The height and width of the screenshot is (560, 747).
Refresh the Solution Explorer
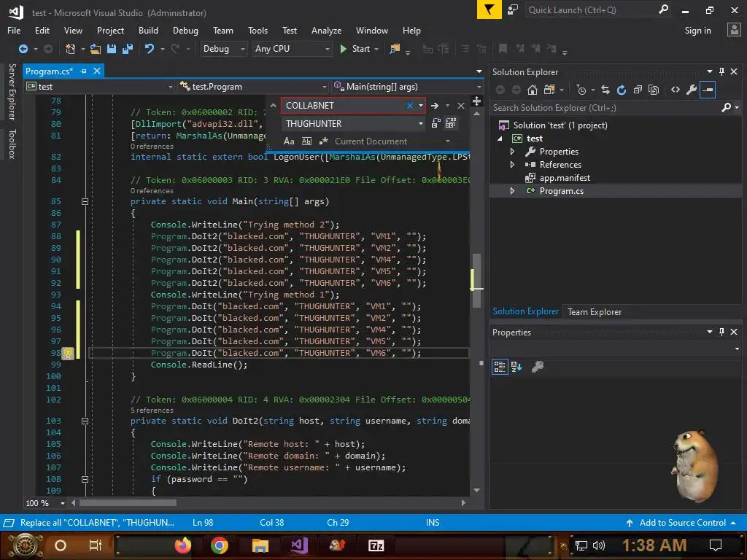coord(622,90)
